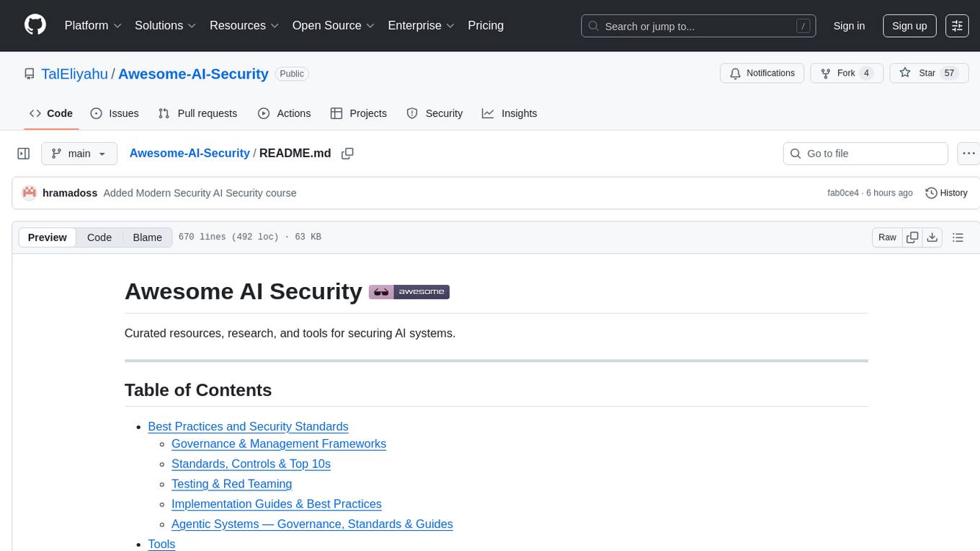Collapse the file tree side panel
The width and height of the screenshot is (980, 551).
pos(24,154)
